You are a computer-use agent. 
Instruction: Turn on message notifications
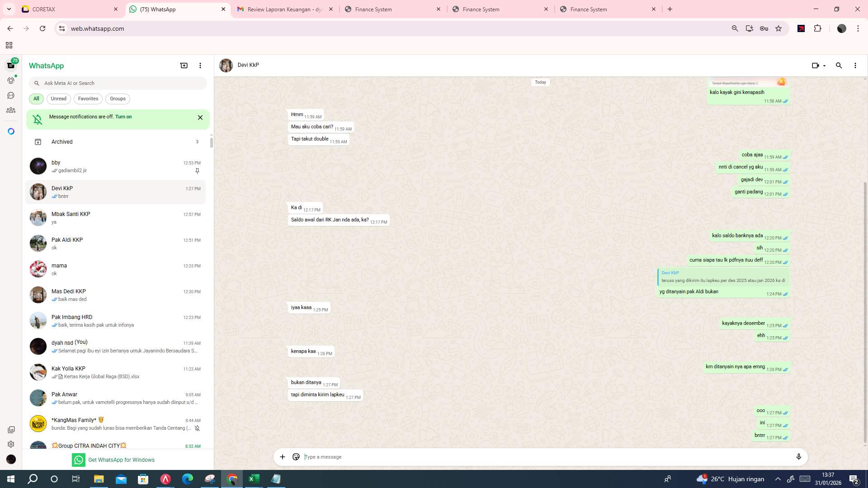coord(124,117)
